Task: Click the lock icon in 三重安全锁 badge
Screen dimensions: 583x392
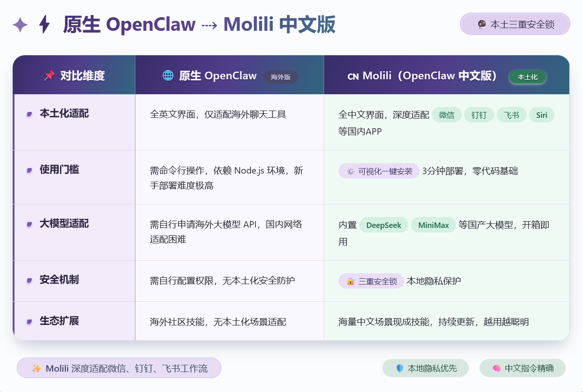Action: (350, 281)
